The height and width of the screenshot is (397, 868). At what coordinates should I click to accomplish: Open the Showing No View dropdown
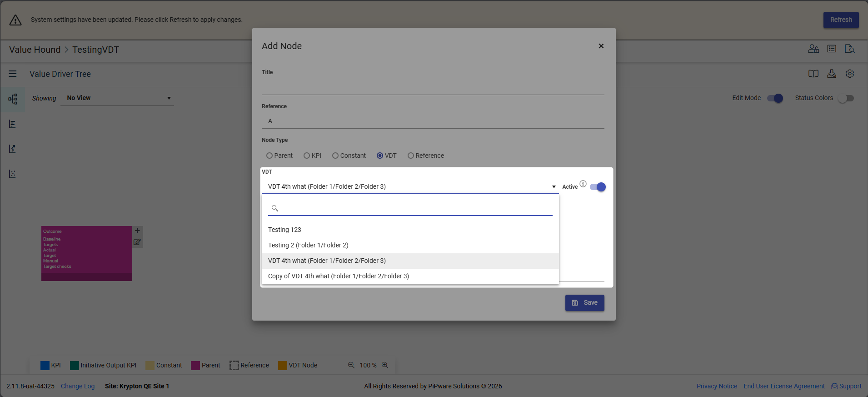pos(117,98)
